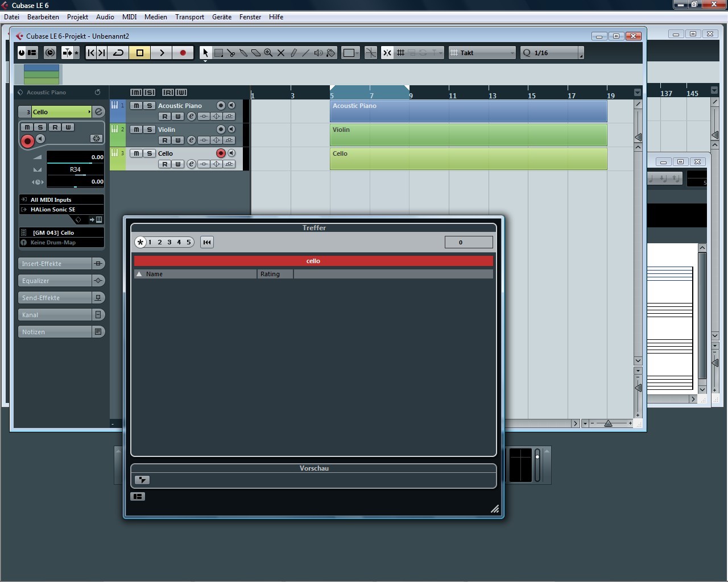Image resolution: width=728 pixels, height=582 pixels.
Task: Enable monitor on Violin track
Action: [231, 130]
